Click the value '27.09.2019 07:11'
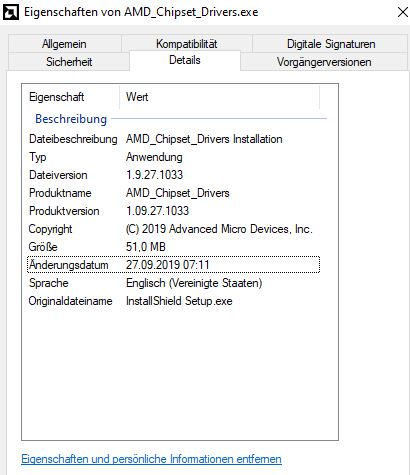The width and height of the screenshot is (410, 475). coord(168,265)
